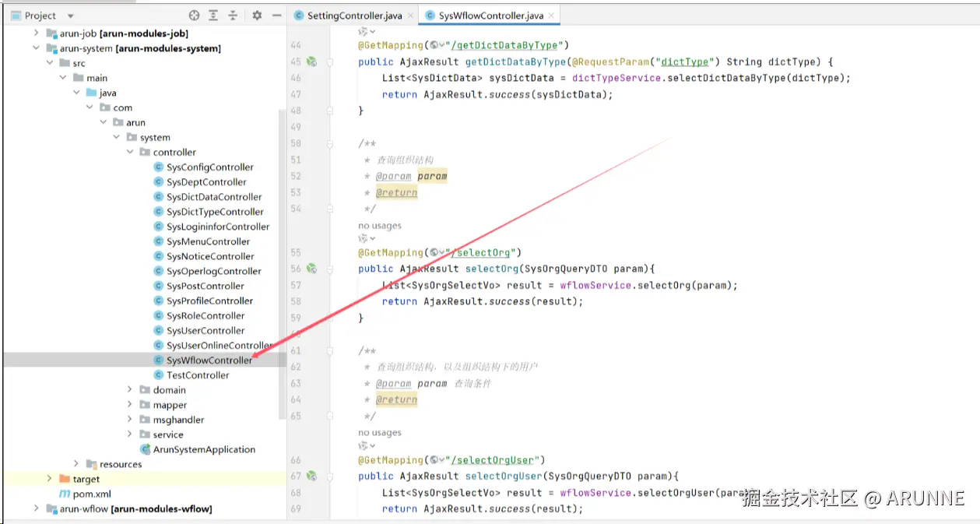Viewport: 980px width, 524px height.
Task: Click 'no usages' hint above selectOrg
Action: coord(380,226)
